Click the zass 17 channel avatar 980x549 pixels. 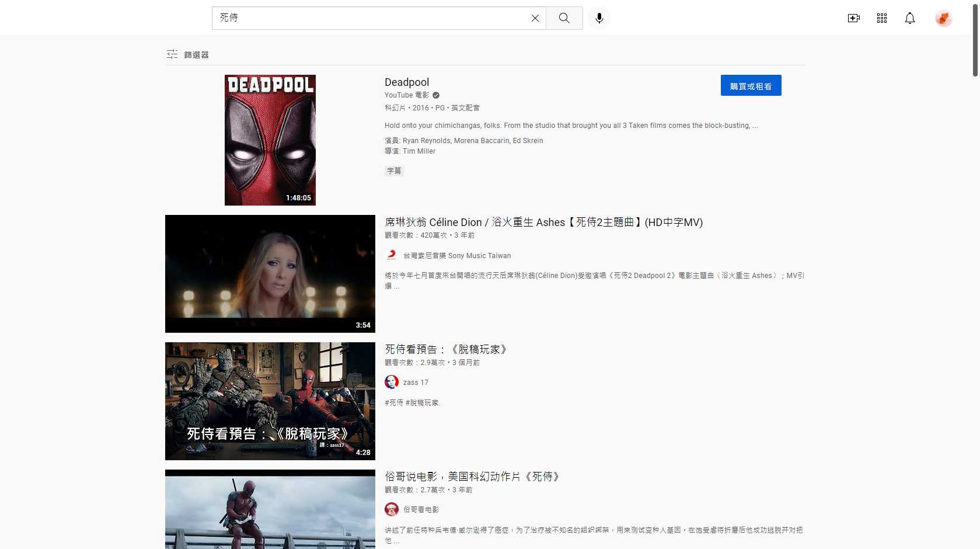391,381
